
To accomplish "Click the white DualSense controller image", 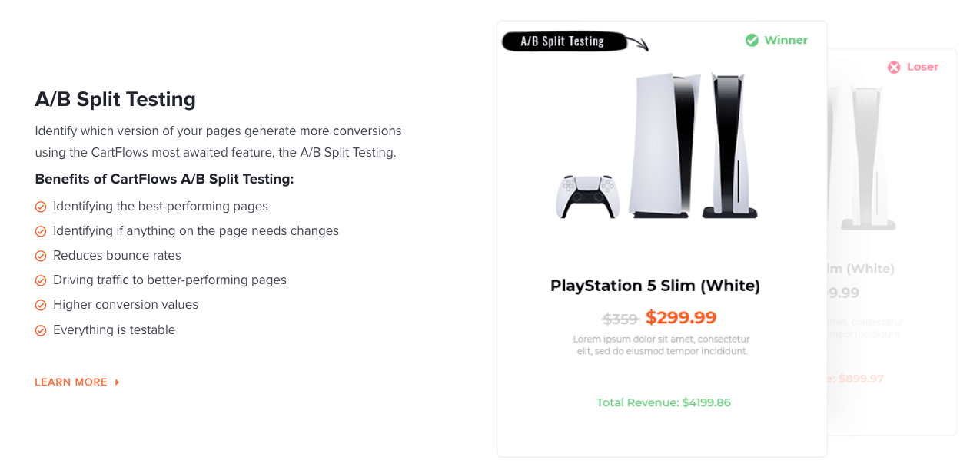I will (x=587, y=197).
